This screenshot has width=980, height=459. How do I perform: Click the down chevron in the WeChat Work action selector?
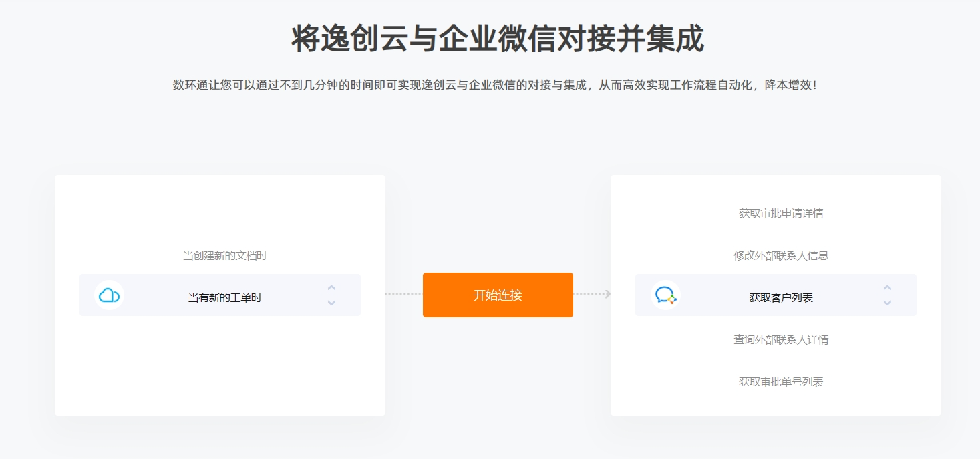887,303
